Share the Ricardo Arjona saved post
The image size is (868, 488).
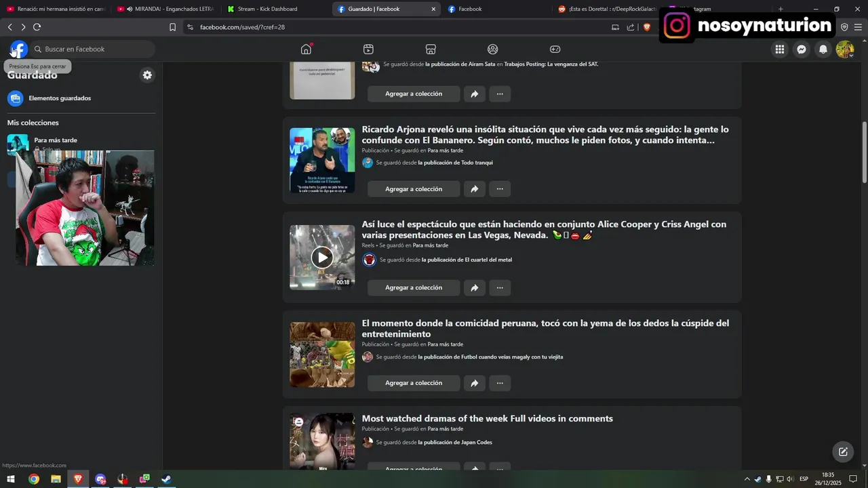(475, 189)
